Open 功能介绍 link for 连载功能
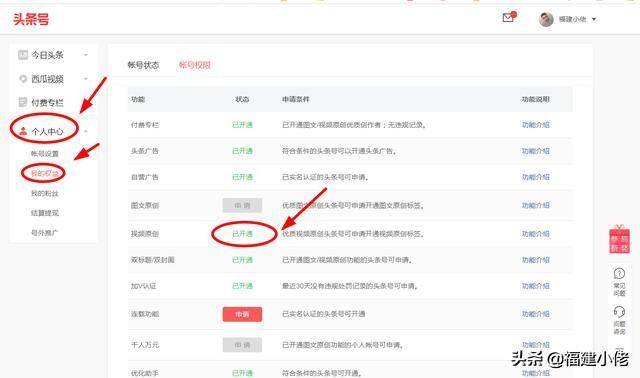This screenshot has width=640, height=378. click(x=536, y=314)
